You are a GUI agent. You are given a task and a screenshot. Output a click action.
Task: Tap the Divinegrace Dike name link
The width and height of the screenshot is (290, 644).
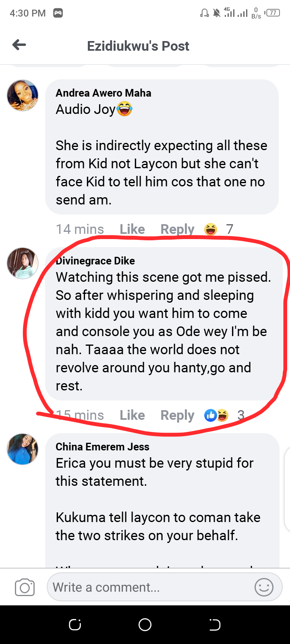coord(96,261)
